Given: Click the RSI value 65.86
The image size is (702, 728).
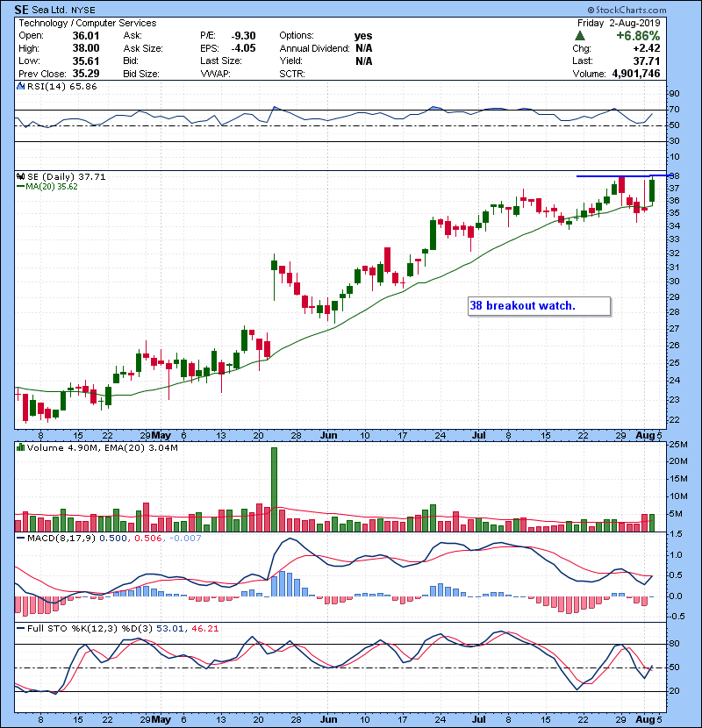Looking at the screenshot, I should [x=82, y=86].
